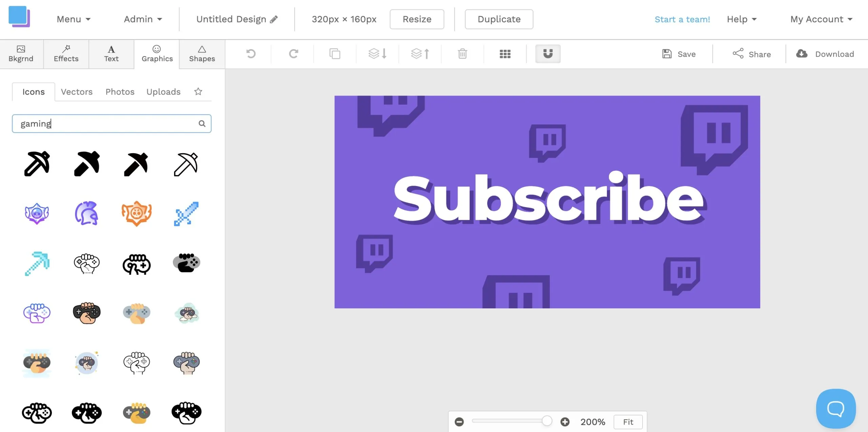
Task: Choose the black and gray hand controller icon
Action: coord(186,263)
